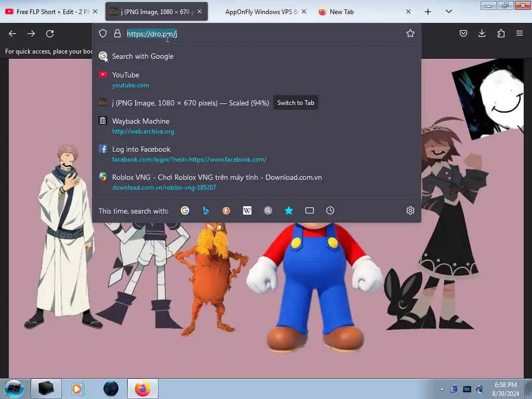Close the Free FLP Short tab

96,11
